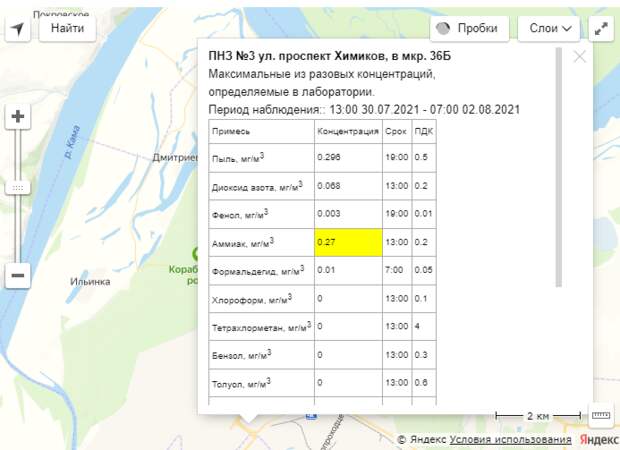Activate the ruler distance tool

601,414
